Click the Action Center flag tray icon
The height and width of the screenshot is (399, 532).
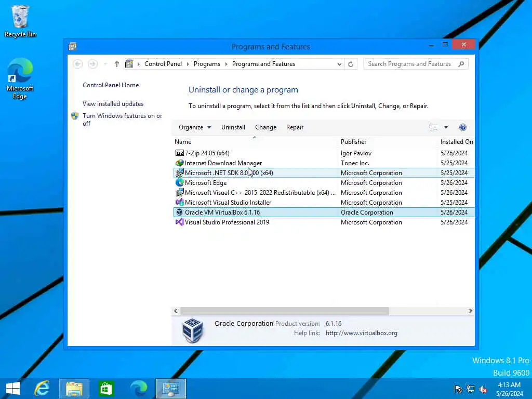point(458,389)
